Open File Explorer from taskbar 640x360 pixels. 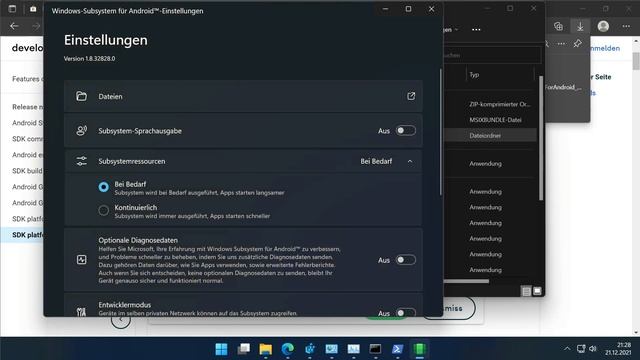[x=265, y=349]
